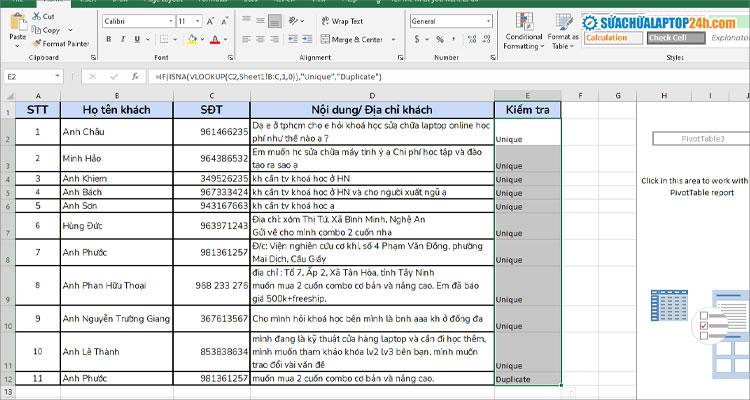The height and width of the screenshot is (400, 750).
Task: Toggle Bold formatting
Action: (106, 40)
